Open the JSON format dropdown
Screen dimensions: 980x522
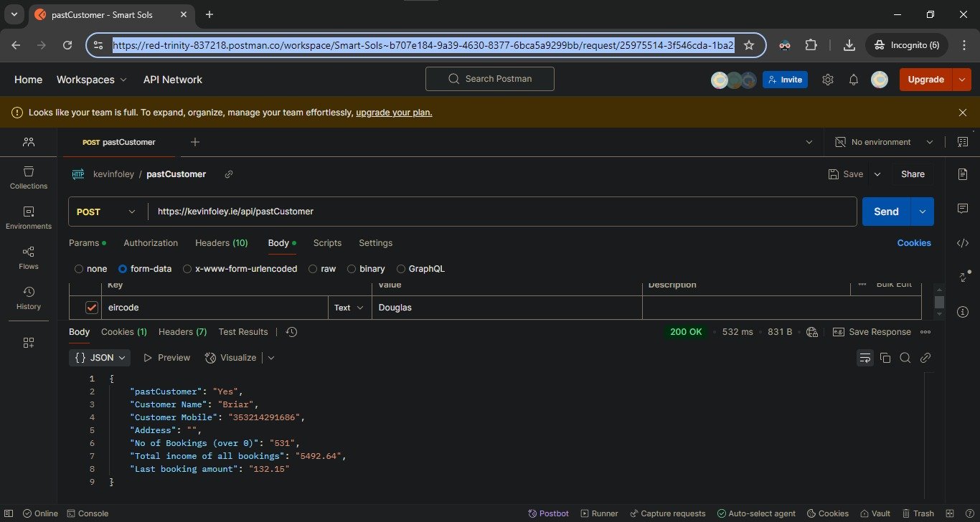click(x=101, y=357)
